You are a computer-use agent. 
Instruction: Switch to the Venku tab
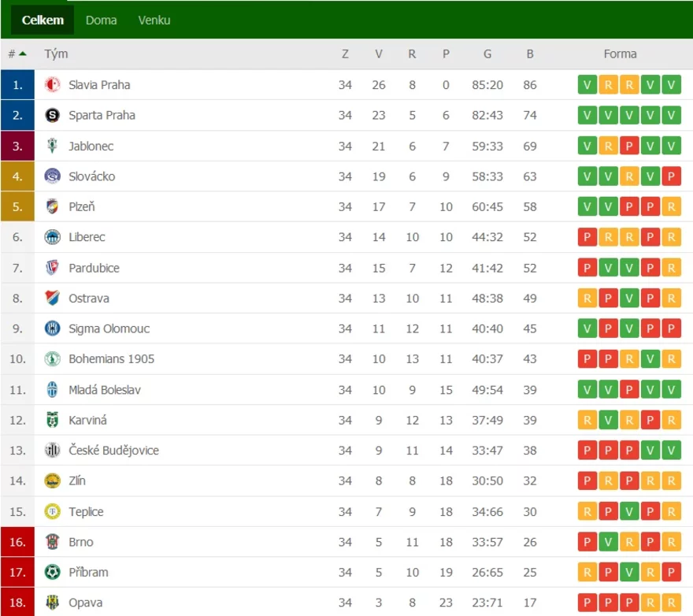point(154,20)
